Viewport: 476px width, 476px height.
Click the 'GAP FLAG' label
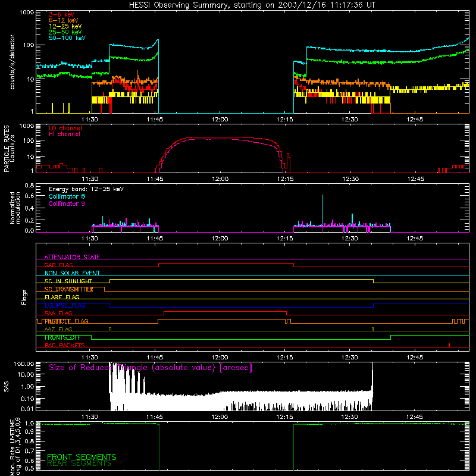(58, 265)
